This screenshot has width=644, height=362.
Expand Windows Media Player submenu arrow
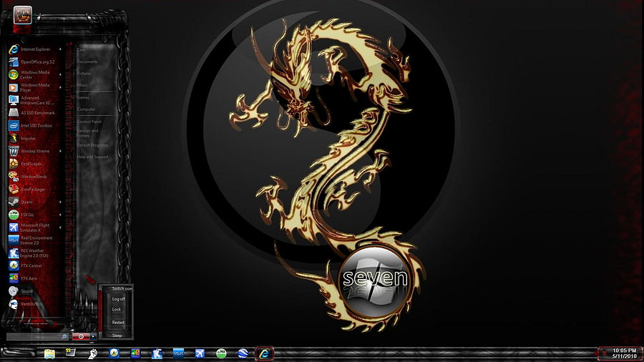coord(60,87)
